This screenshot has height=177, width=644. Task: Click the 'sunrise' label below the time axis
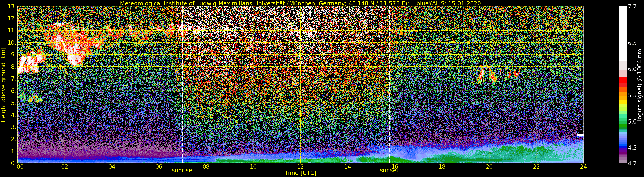point(182,170)
